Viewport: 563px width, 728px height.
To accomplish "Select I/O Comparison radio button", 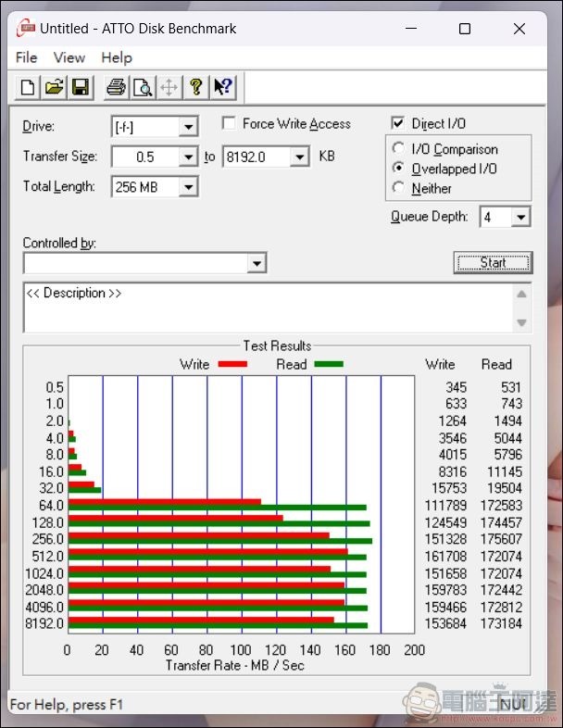I will [x=398, y=148].
